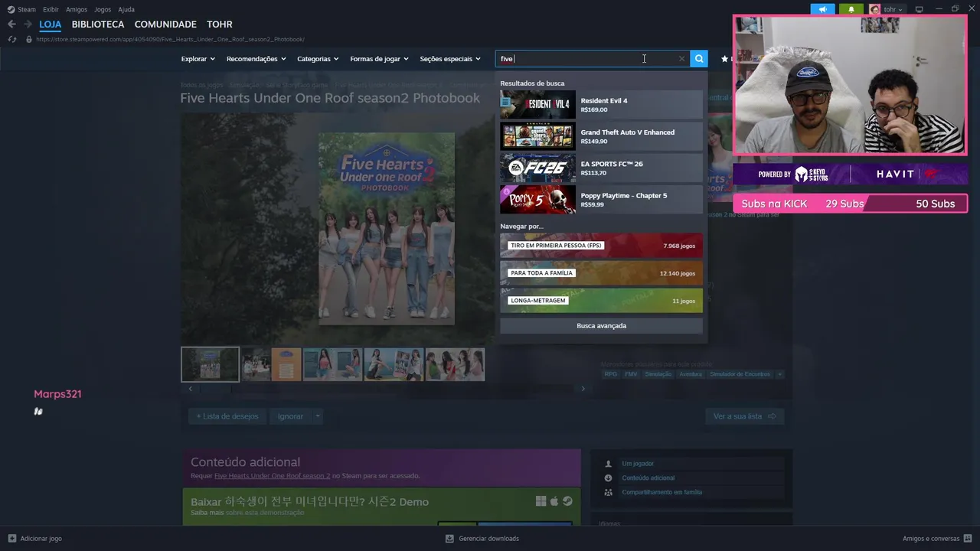Switch to the COMUNIDADE tab
The height and width of the screenshot is (551, 980).
165,24
